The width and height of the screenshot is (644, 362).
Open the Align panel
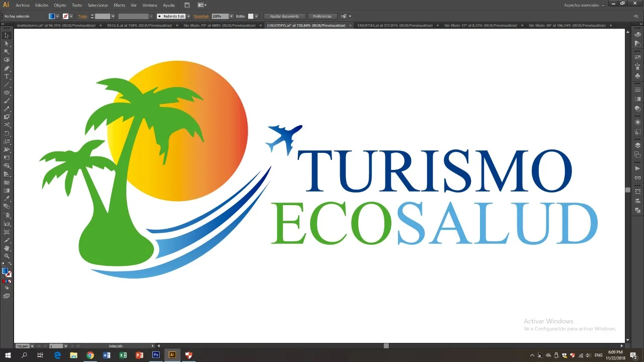point(637,201)
